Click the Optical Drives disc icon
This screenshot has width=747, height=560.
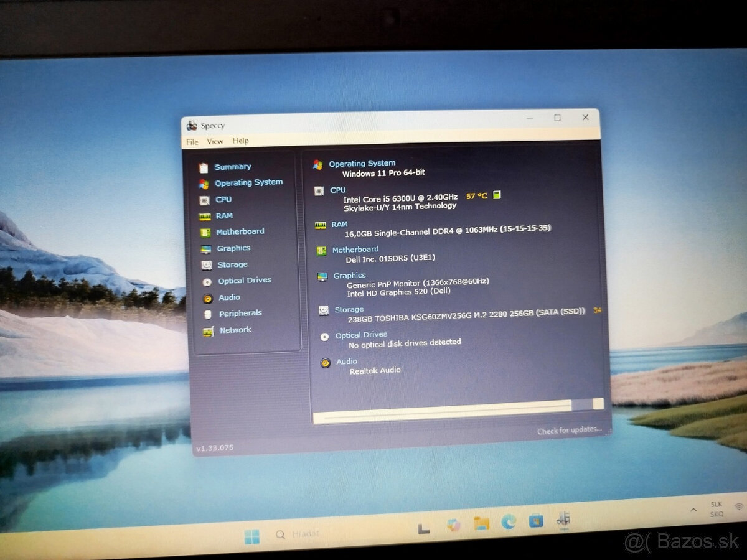click(206, 280)
